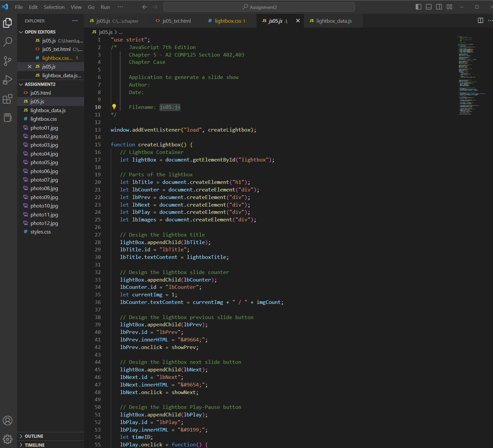The image size is (493, 448).
Task: Switch to the js05_txt.html tab
Action: tap(176, 21)
